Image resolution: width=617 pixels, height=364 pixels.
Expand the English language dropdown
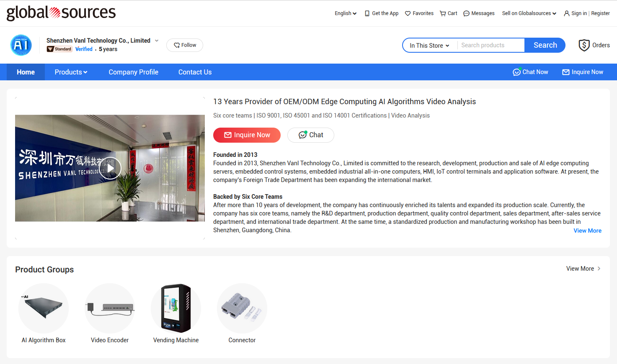pos(346,13)
